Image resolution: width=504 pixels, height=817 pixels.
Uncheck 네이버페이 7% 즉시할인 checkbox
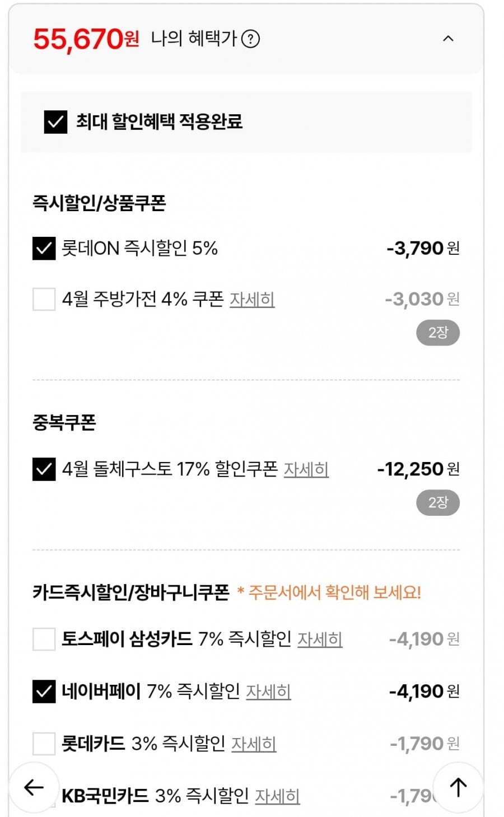click(x=44, y=692)
